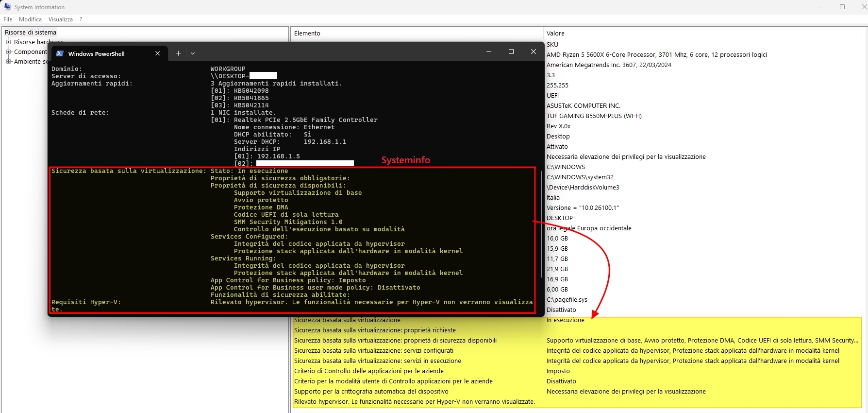
Task: Select the proprietà richieste row
Action: (x=577, y=330)
